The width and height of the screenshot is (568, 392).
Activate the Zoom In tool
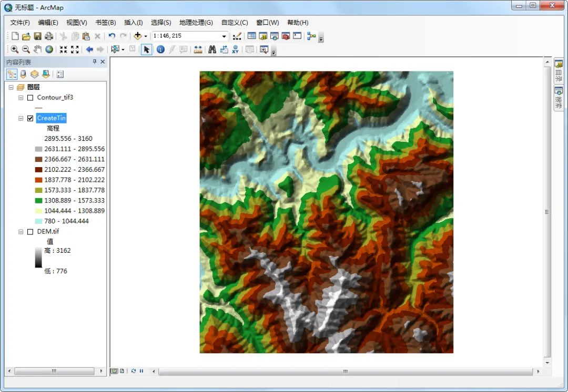[x=14, y=49]
